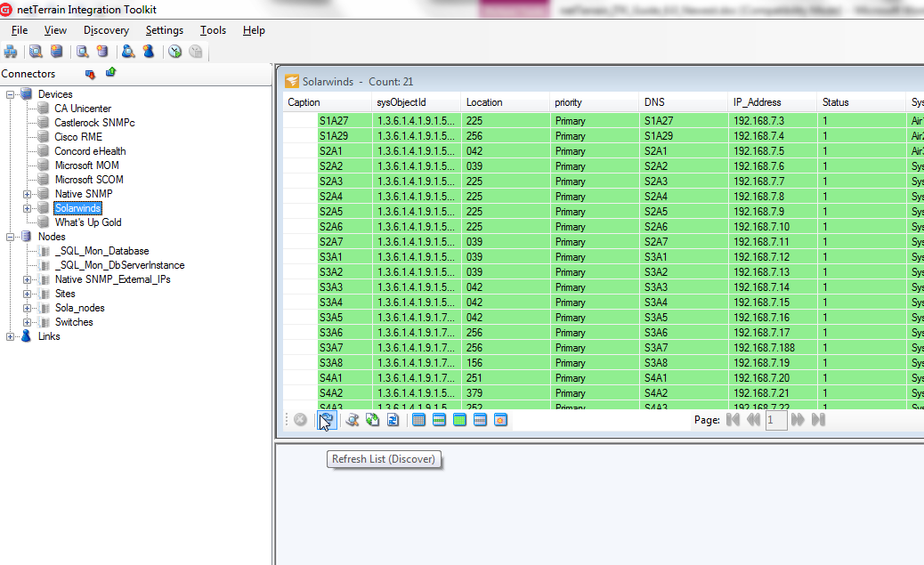924x565 pixels.
Task: Click the green-filled grid icon in table toolbar
Action: click(x=459, y=420)
